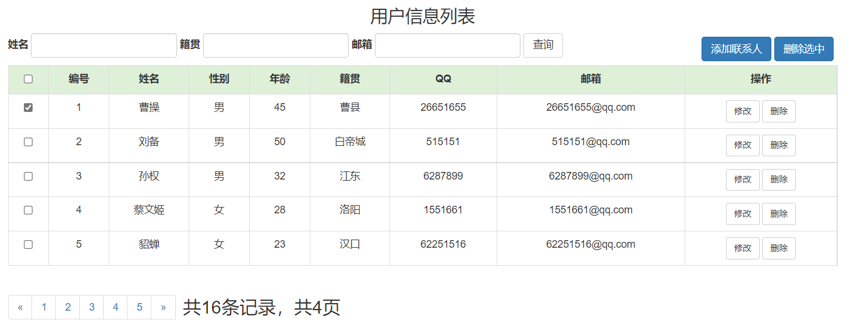Select the checkbox for 蔡文姬 row
Image resolution: width=868 pixels, height=334 pixels.
pos(28,210)
